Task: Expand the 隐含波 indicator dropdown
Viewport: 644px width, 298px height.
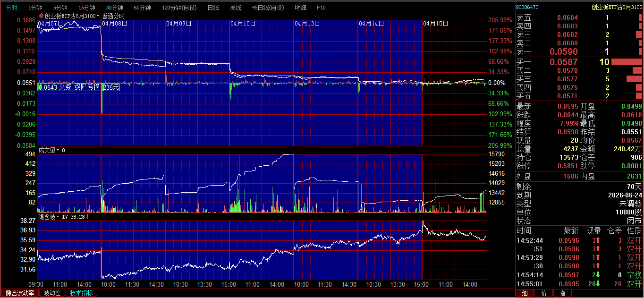Action: click(58, 217)
